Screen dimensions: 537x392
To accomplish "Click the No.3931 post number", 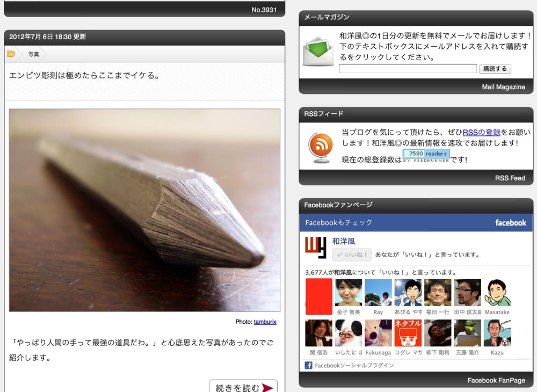I will pyautogui.click(x=264, y=10).
